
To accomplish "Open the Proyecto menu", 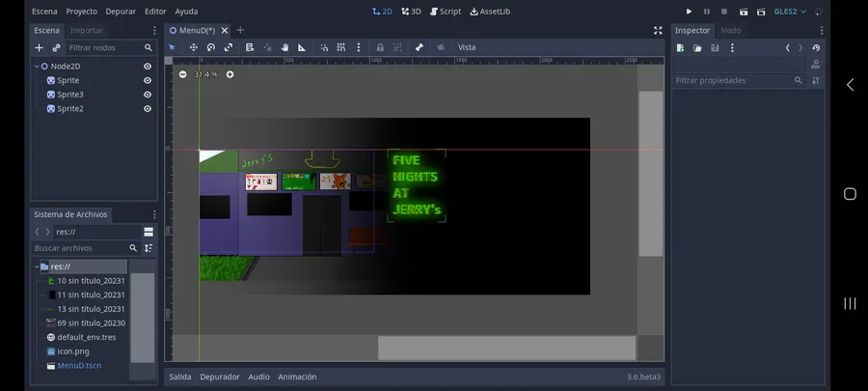I will (x=81, y=11).
